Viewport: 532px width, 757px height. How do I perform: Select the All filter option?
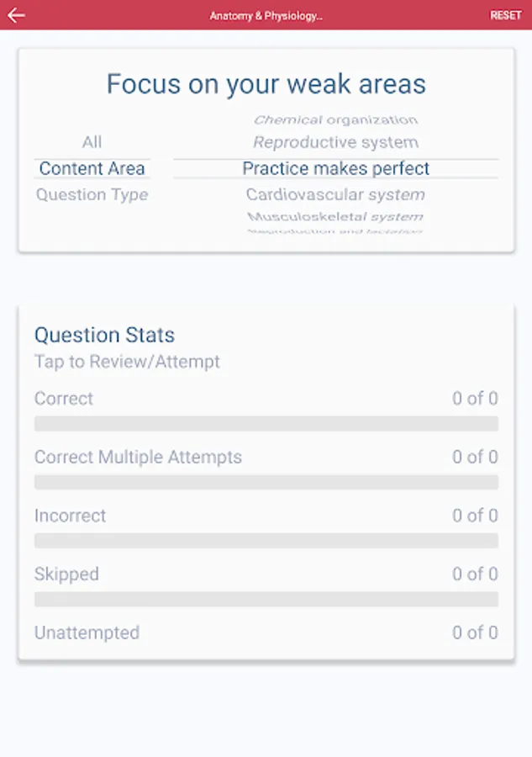click(x=92, y=142)
